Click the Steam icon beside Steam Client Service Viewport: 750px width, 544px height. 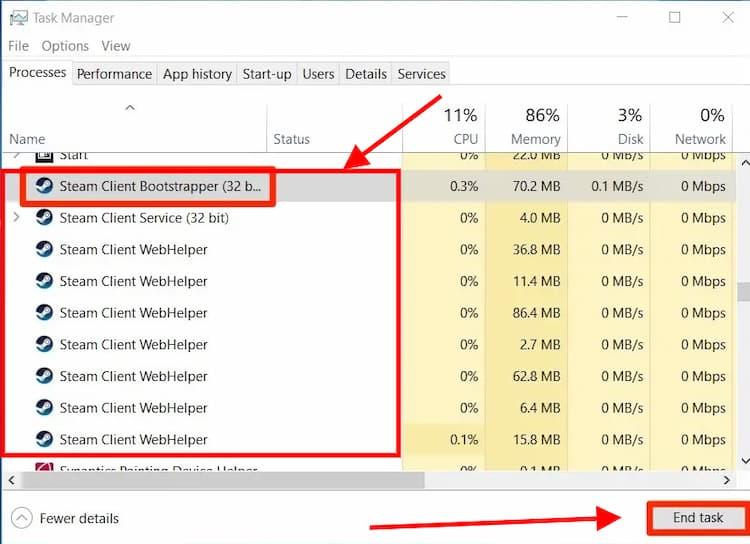point(44,217)
